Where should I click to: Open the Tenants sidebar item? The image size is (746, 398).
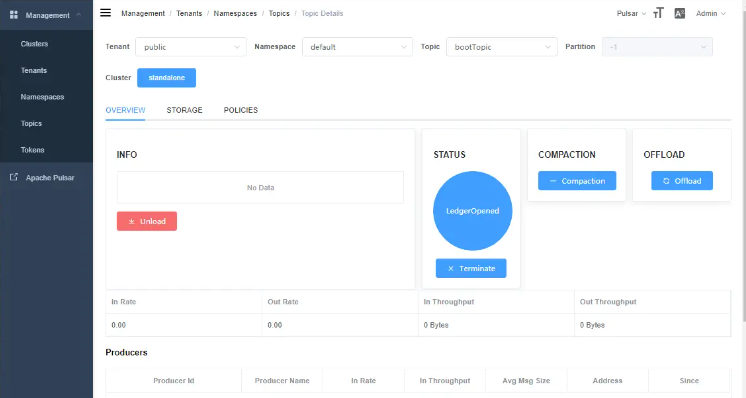(x=34, y=70)
